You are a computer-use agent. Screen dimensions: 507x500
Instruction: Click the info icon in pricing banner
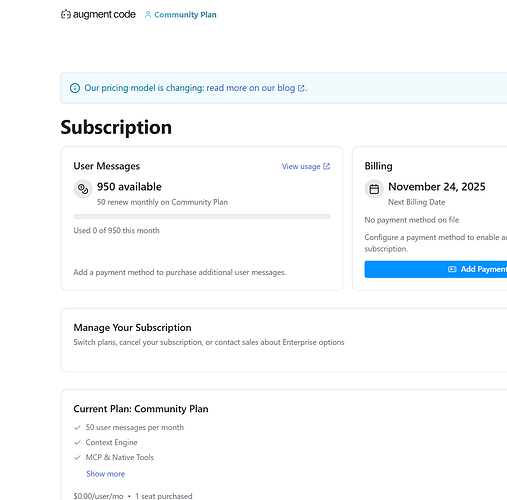[x=75, y=88]
